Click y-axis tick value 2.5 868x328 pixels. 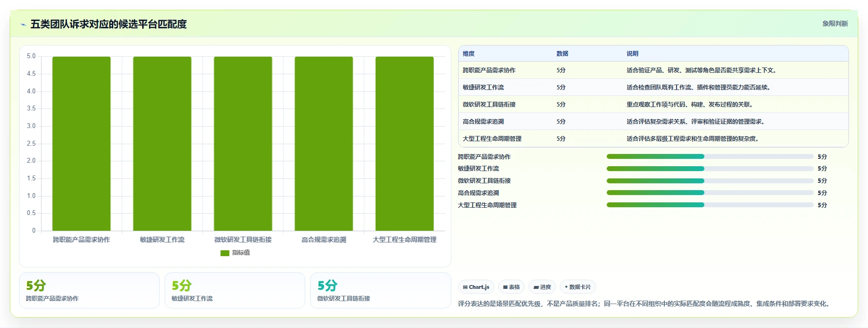31,144
